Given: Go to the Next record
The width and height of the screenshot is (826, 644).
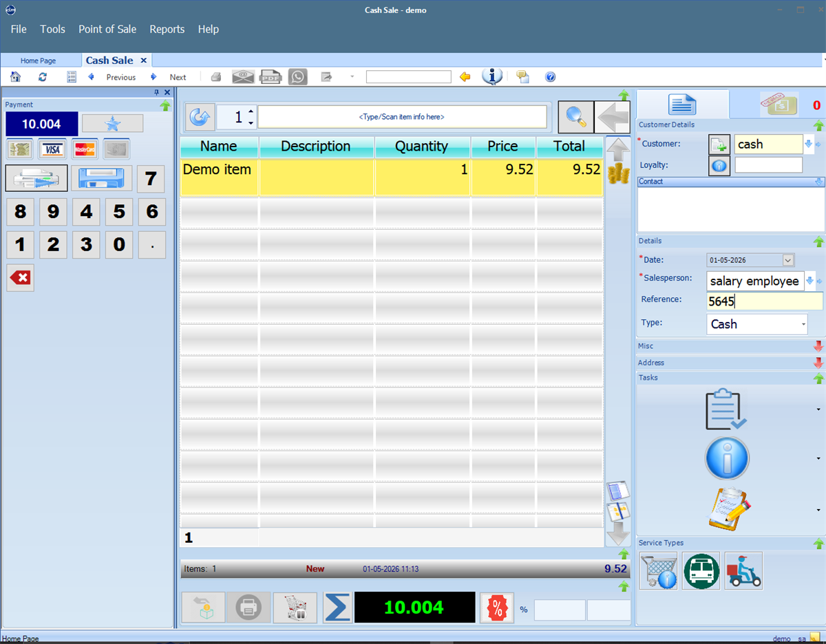Looking at the screenshot, I should [x=178, y=77].
